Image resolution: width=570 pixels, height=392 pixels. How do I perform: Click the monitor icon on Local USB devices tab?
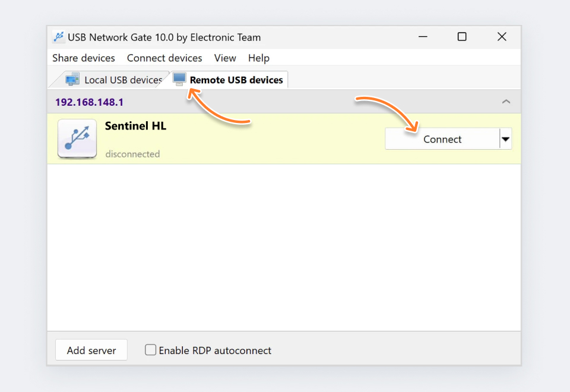click(72, 79)
